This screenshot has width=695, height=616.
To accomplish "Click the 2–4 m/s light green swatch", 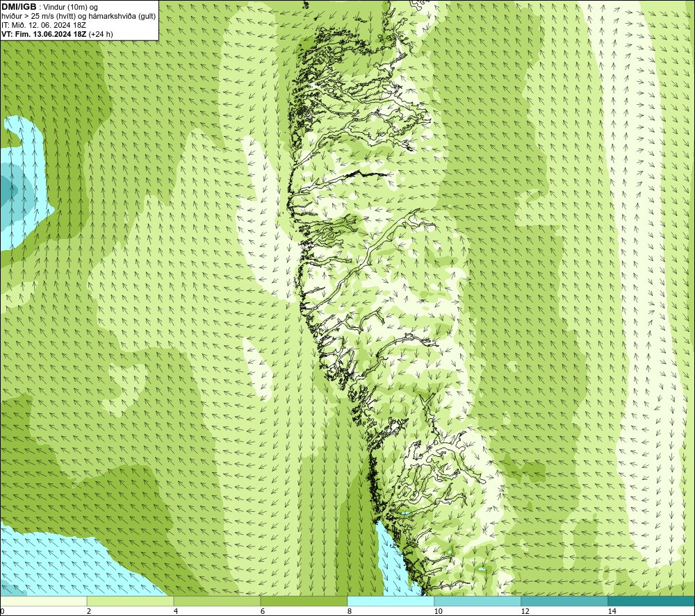I will click(131, 601).
